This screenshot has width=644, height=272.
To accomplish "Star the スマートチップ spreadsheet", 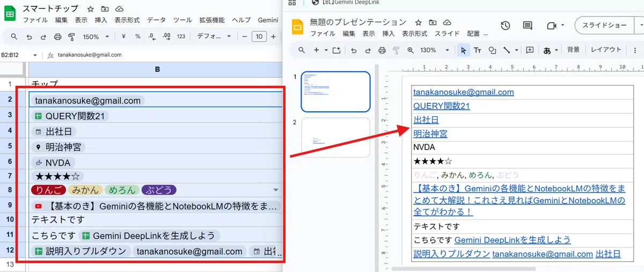I will (x=91, y=9).
